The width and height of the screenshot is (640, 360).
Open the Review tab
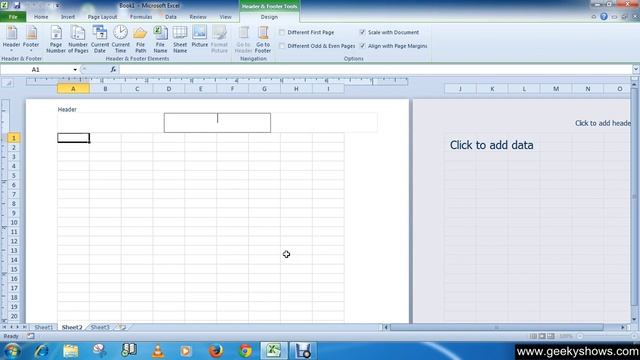[x=198, y=17]
